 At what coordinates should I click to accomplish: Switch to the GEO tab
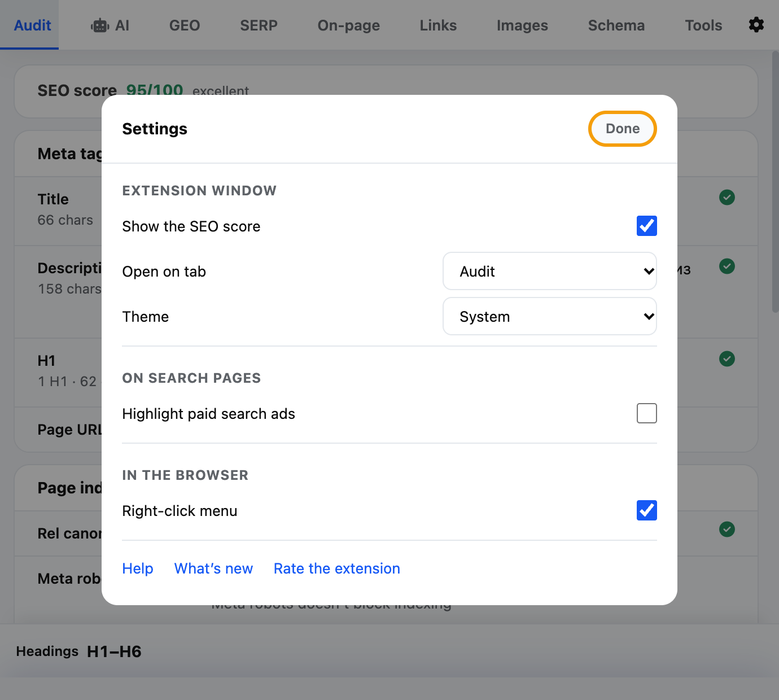coord(185,25)
